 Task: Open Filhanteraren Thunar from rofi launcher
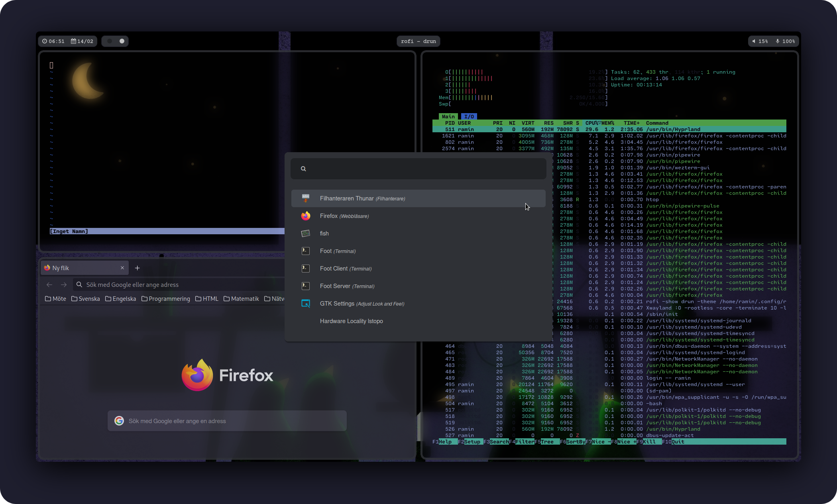tap(305, 198)
